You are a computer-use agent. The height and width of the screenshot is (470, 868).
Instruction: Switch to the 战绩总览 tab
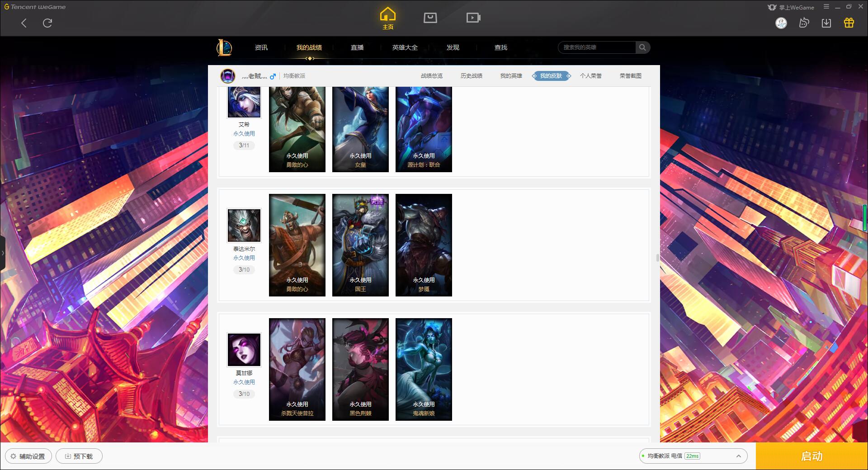coord(432,76)
